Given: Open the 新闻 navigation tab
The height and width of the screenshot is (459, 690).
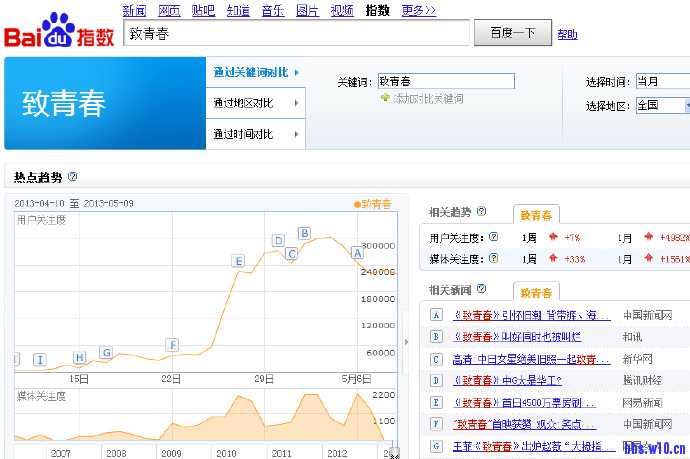Looking at the screenshot, I should pos(134,10).
